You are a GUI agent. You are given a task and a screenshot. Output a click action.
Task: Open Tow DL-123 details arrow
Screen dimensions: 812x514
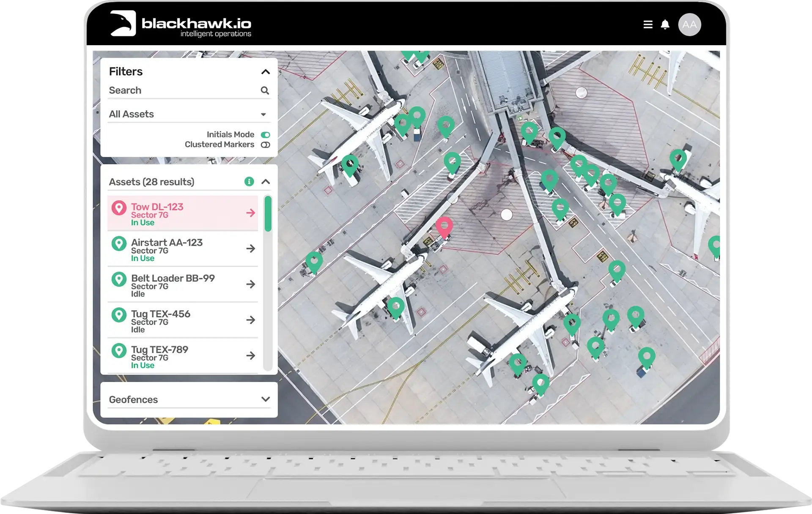pos(250,213)
